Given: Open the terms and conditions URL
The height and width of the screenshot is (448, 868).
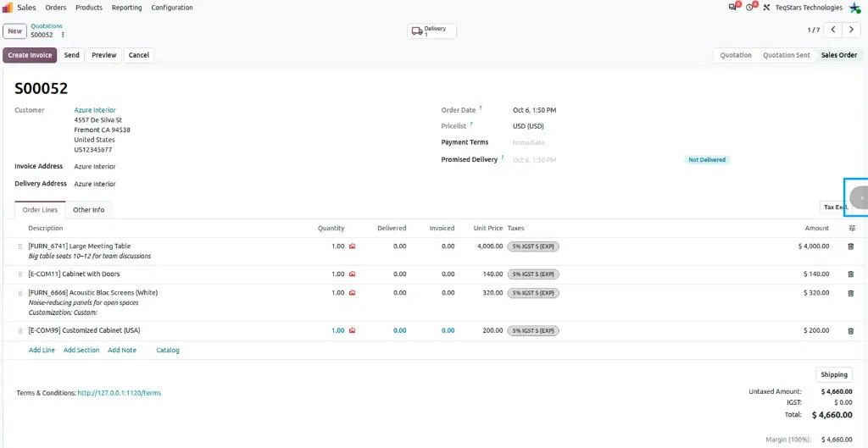Looking at the screenshot, I should click(x=119, y=393).
